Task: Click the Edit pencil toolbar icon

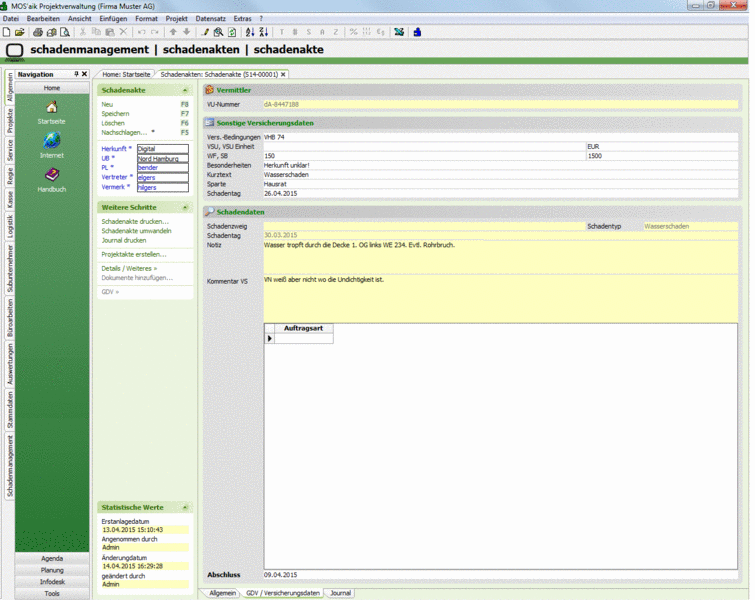Action: point(205,32)
